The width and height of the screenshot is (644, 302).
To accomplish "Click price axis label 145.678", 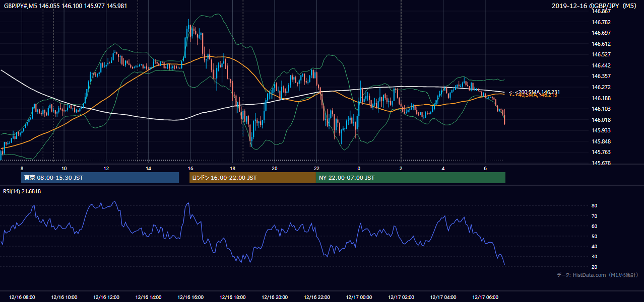I will tap(602, 163).
